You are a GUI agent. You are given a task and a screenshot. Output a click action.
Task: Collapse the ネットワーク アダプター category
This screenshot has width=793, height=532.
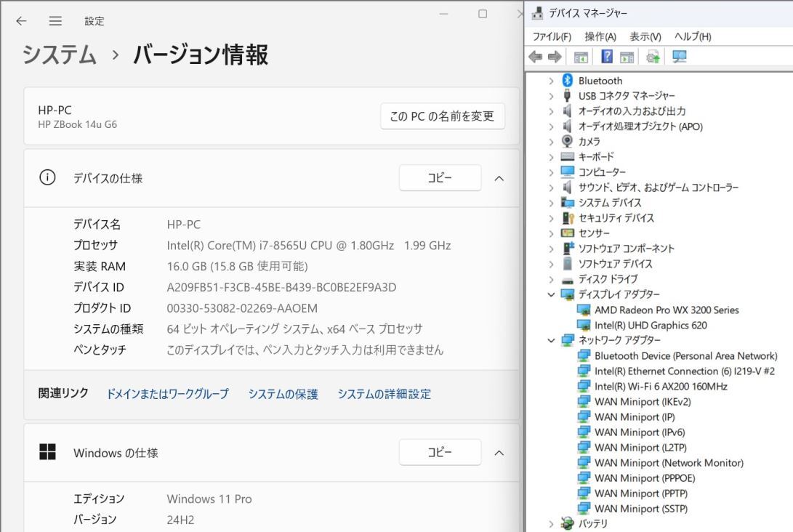(x=551, y=340)
